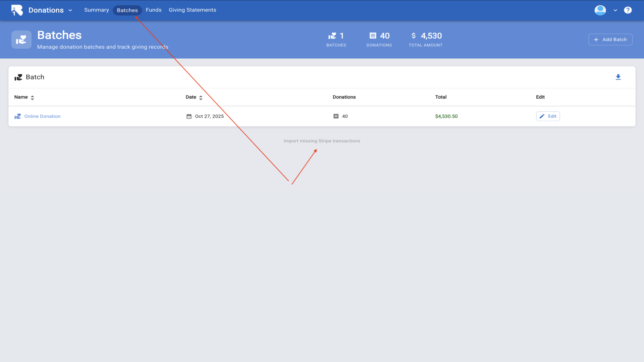Download batches using the export icon
Screen dimensions: 644x362
point(618,77)
